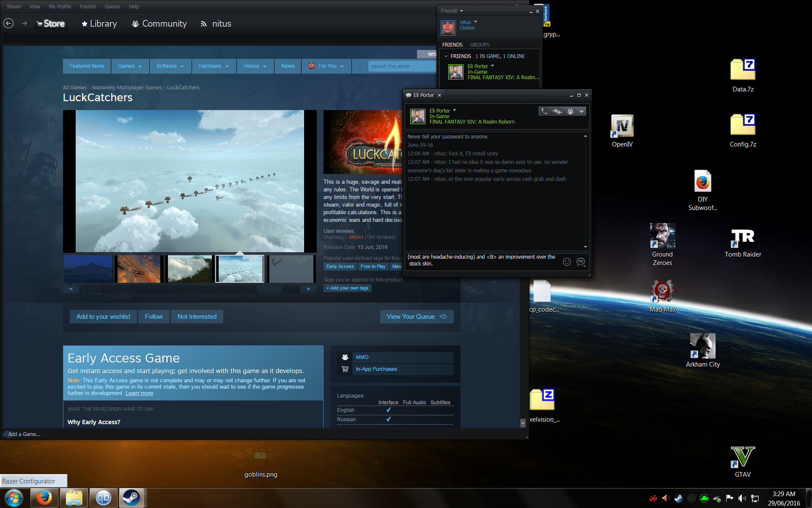The width and height of the screenshot is (812, 508).
Task: Select the goblins.png file on desktop
Action: 261,461
